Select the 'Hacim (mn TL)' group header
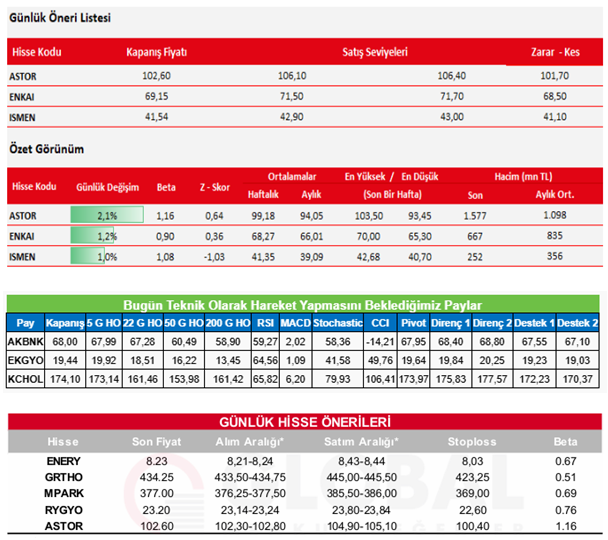 (523, 177)
